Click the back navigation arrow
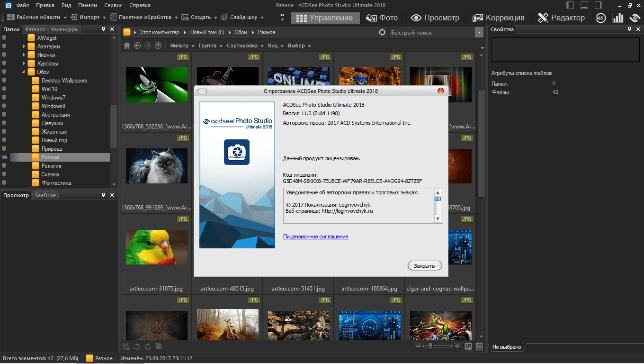 pyautogui.click(x=137, y=45)
